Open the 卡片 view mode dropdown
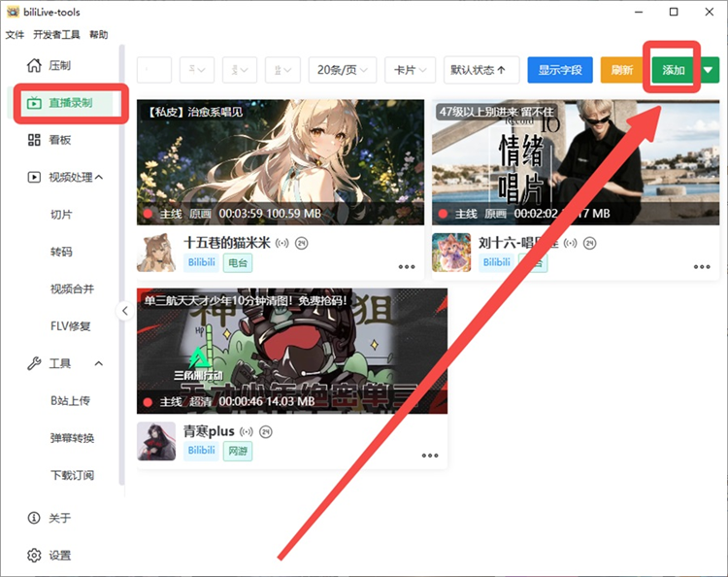The image size is (728, 577). point(410,70)
